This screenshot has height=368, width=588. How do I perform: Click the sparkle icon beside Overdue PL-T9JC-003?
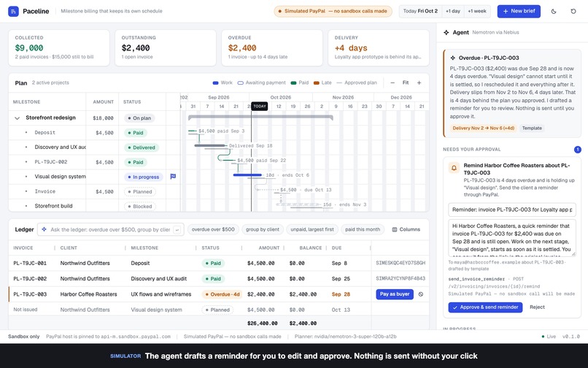[452, 58]
